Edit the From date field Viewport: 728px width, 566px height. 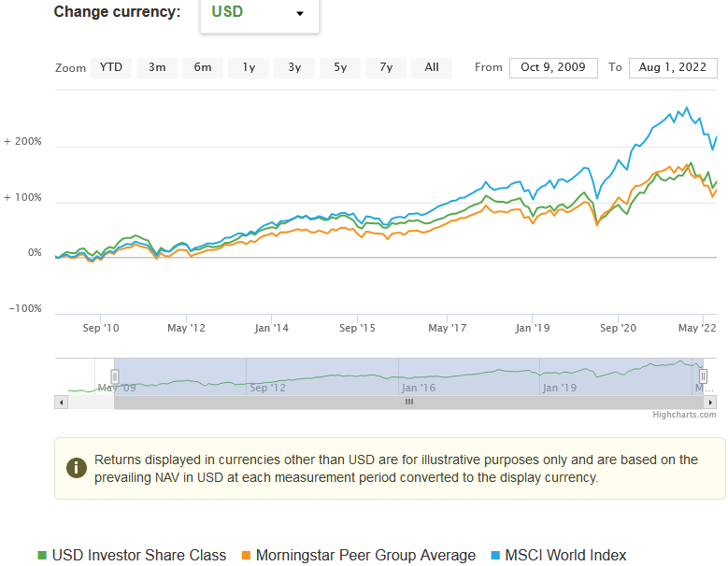point(553,68)
